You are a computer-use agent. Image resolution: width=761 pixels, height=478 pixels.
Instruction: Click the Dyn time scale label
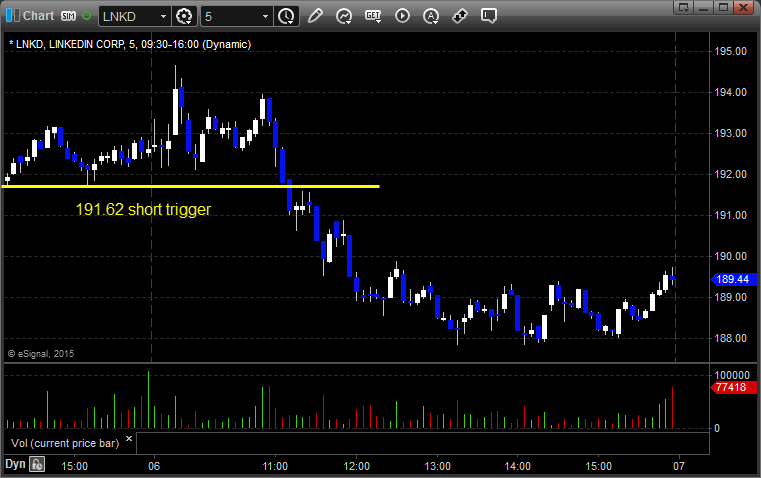click(x=15, y=464)
